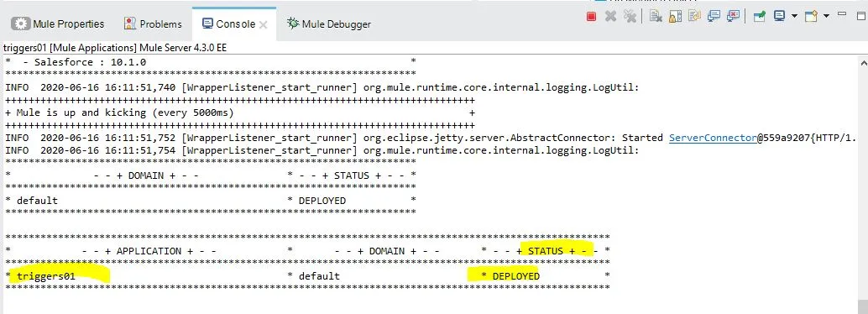This screenshot has height=314, width=868.
Task: Click bug icon on Mule Debugger tab
Action: coord(293,24)
